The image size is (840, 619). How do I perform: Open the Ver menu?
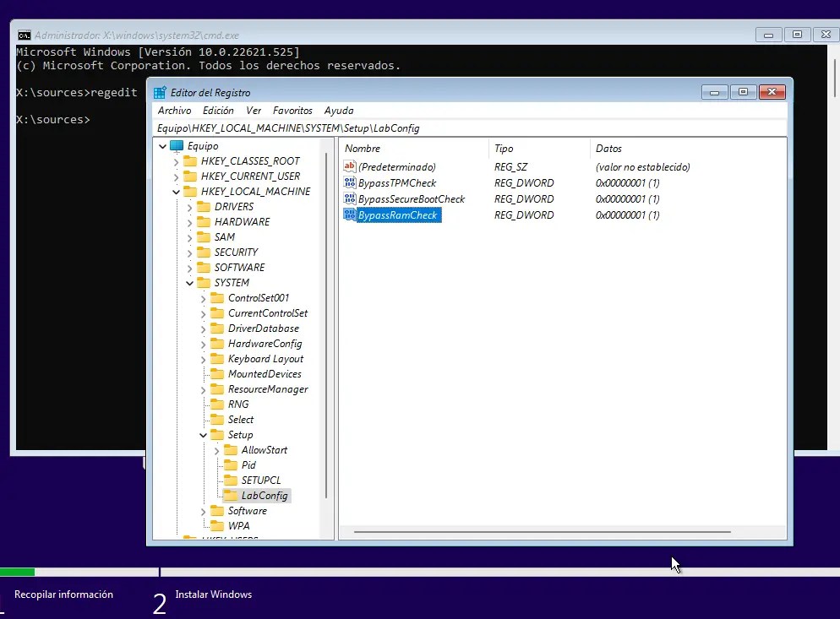253,110
